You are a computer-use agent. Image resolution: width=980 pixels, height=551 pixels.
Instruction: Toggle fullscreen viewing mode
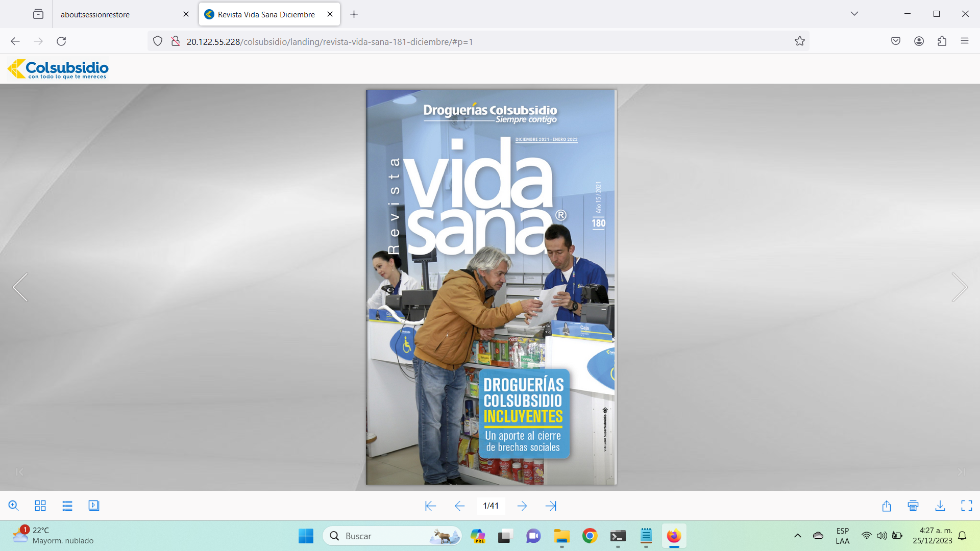967,506
